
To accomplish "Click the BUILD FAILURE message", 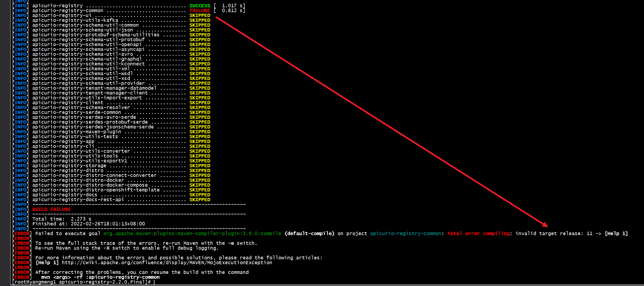I will (51, 209).
